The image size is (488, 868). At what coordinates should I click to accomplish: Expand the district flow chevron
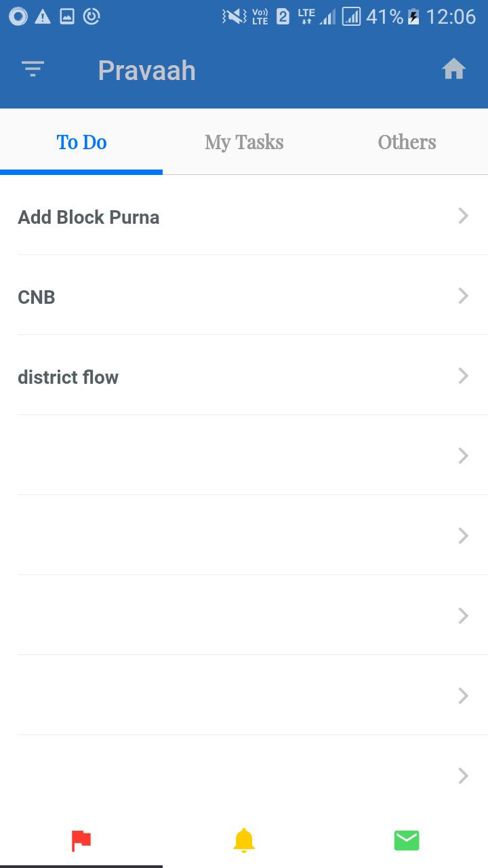tap(464, 376)
